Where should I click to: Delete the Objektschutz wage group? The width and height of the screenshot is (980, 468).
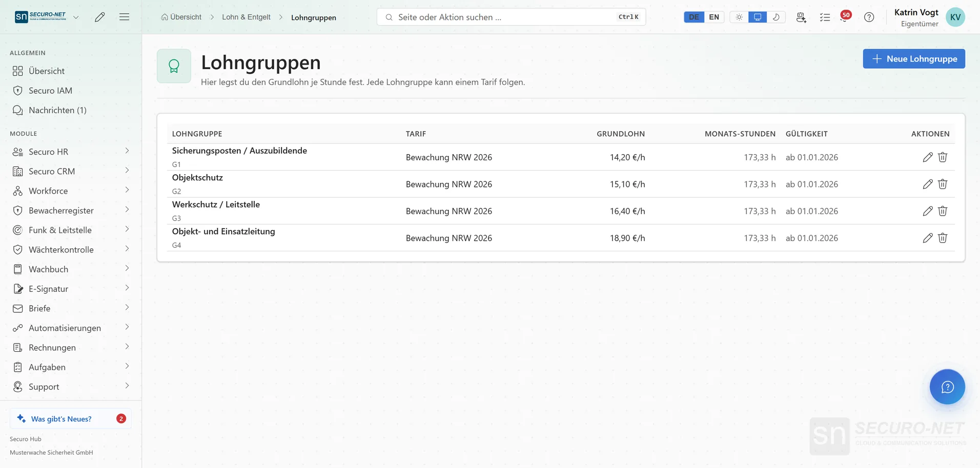(943, 184)
